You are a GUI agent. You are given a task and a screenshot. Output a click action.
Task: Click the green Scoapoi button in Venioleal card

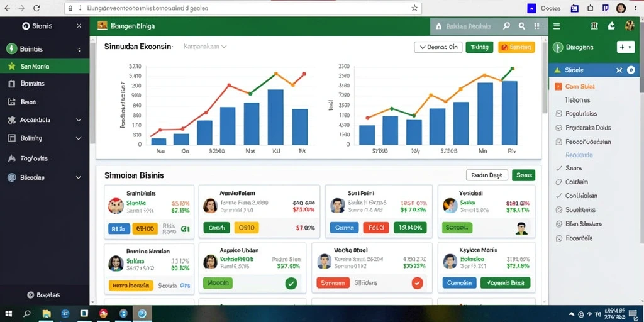point(457,228)
